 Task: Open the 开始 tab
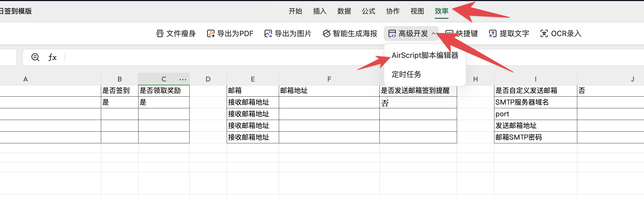pos(295,11)
